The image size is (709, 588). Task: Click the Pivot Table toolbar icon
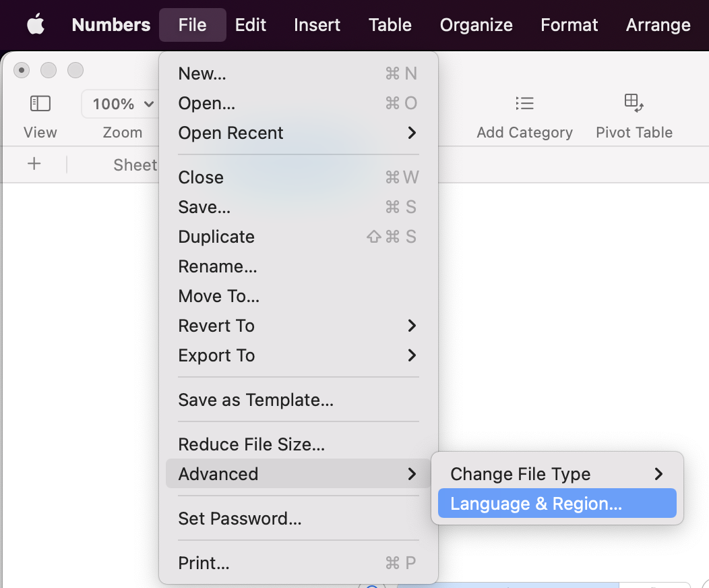(x=634, y=103)
